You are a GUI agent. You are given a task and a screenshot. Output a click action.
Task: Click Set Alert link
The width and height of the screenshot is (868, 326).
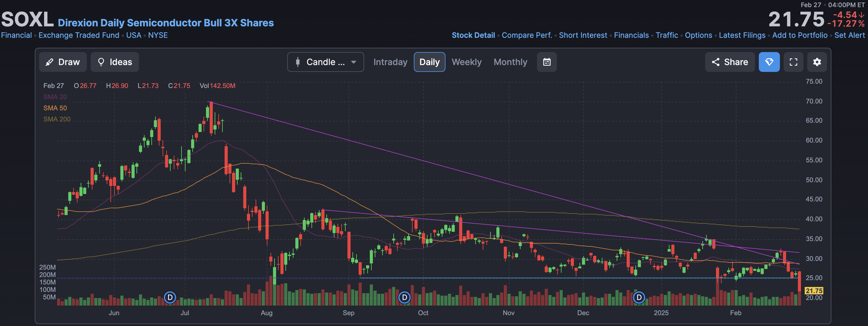849,35
